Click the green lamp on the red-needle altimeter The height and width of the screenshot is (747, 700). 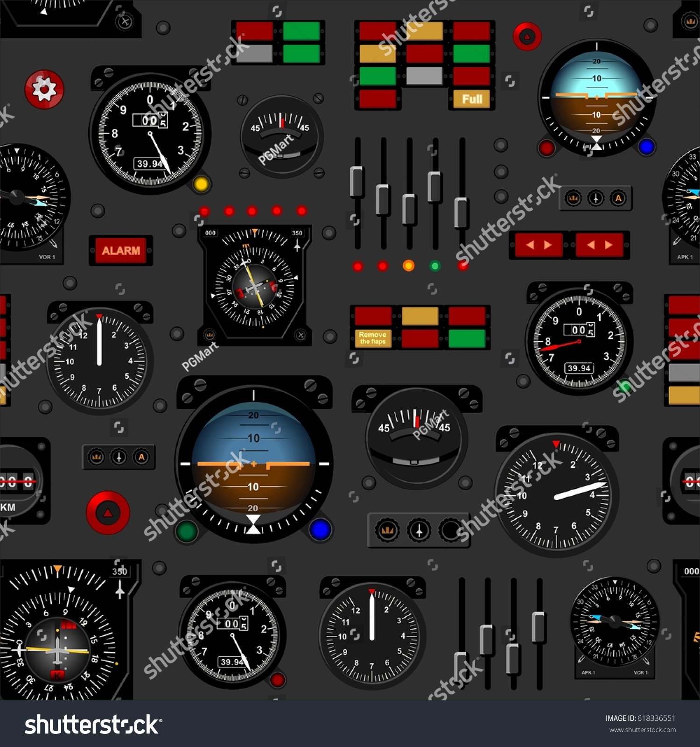click(624, 387)
